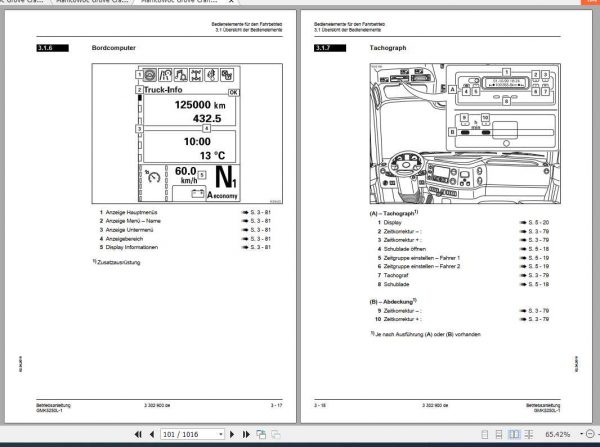The height and width of the screenshot is (447, 600).
Task: Click page reference S. 5 - 20 beside Display
Action: [x=539, y=222]
